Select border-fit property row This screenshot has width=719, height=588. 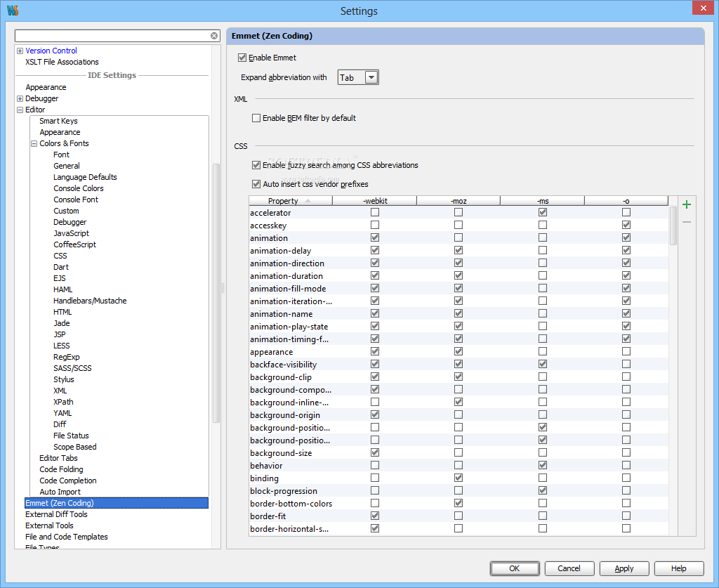(x=459, y=516)
